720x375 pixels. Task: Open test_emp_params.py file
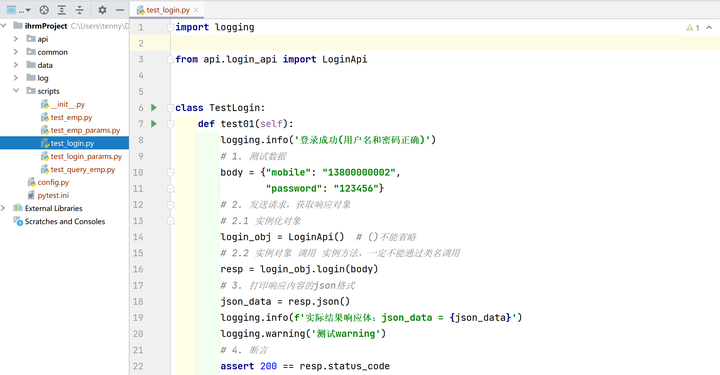tap(85, 130)
